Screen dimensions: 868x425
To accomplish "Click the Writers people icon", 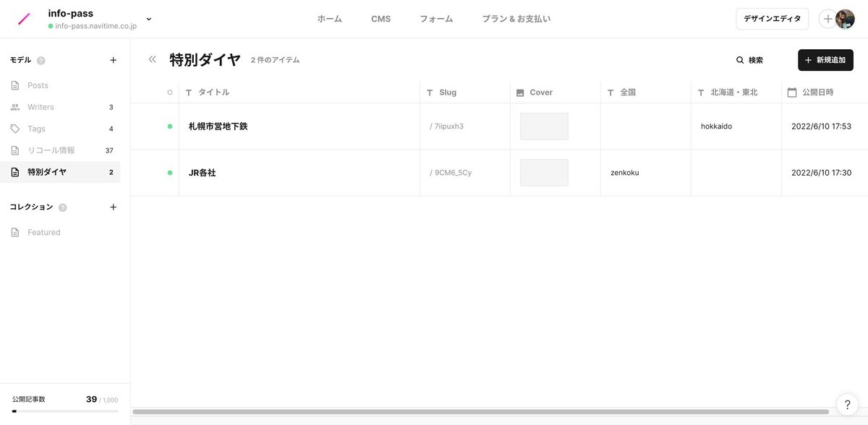I will tap(15, 107).
